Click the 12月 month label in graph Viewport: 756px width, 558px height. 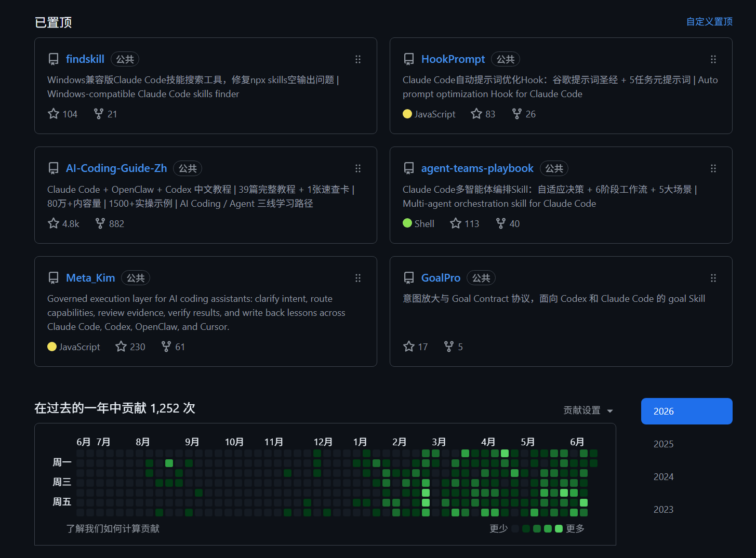click(x=323, y=442)
